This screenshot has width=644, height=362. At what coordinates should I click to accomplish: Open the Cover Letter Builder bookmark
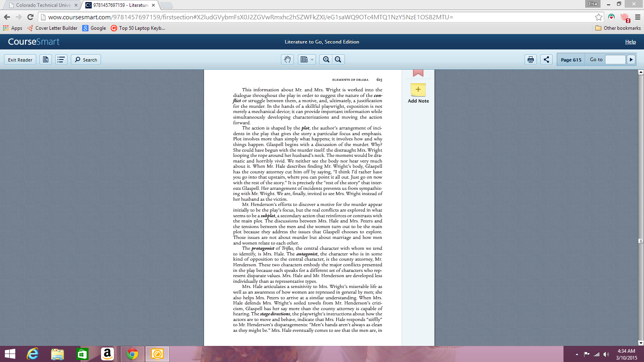(52, 28)
